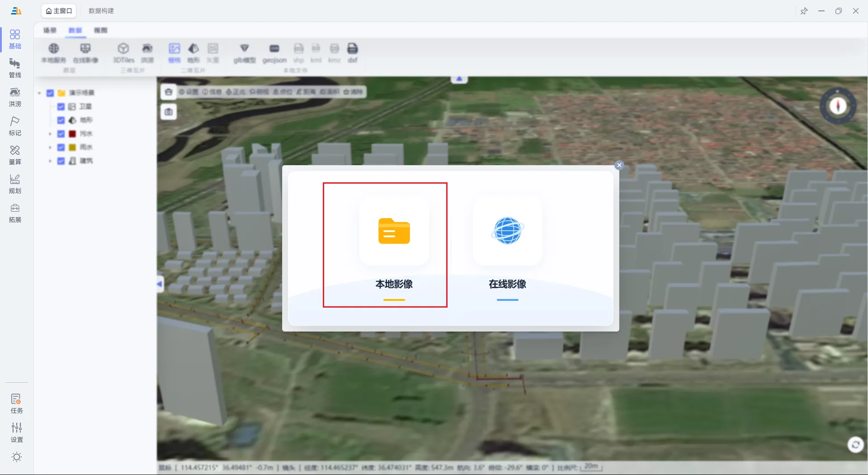Click the 在线影像 ribbon tool
The image size is (868, 475).
(85, 53)
